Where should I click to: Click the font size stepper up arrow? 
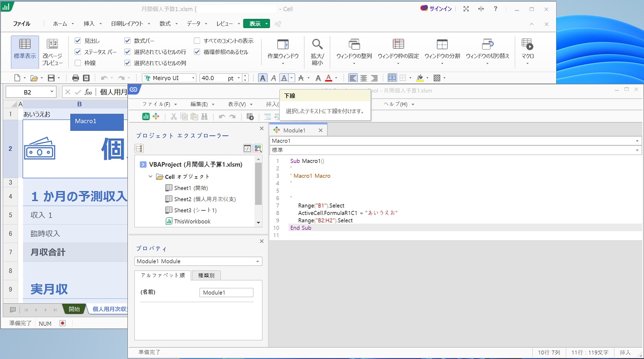click(245, 76)
